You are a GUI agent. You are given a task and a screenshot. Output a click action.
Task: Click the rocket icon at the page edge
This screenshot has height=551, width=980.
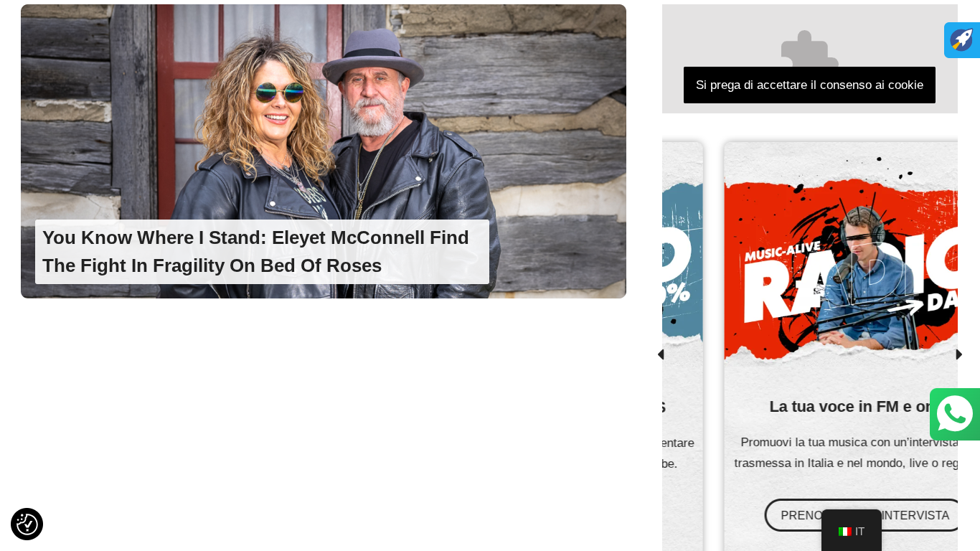pyautogui.click(x=961, y=40)
